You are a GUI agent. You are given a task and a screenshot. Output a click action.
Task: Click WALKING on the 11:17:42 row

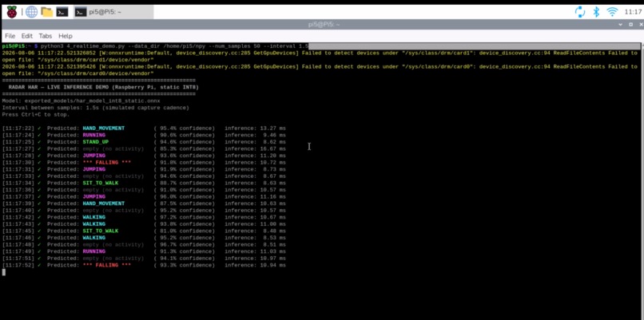point(93,217)
